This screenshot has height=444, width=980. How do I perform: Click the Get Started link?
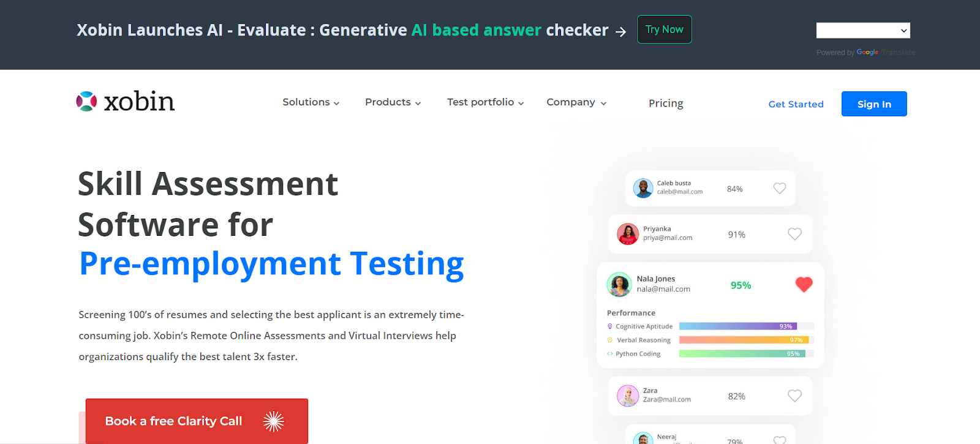[x=796, y=104]
